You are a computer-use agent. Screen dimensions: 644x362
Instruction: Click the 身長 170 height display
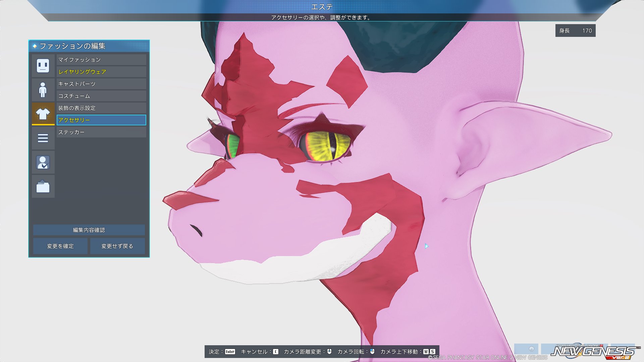point(575,31)
